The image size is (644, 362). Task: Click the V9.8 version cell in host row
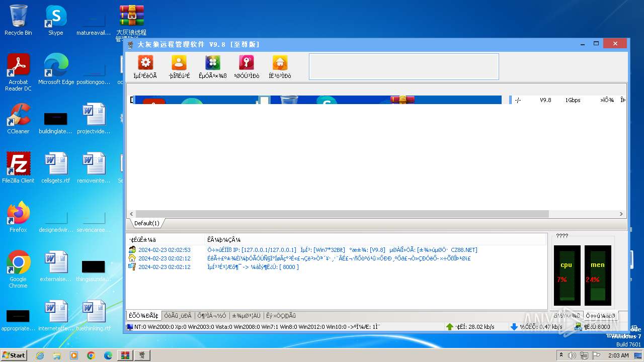point(545,100)
